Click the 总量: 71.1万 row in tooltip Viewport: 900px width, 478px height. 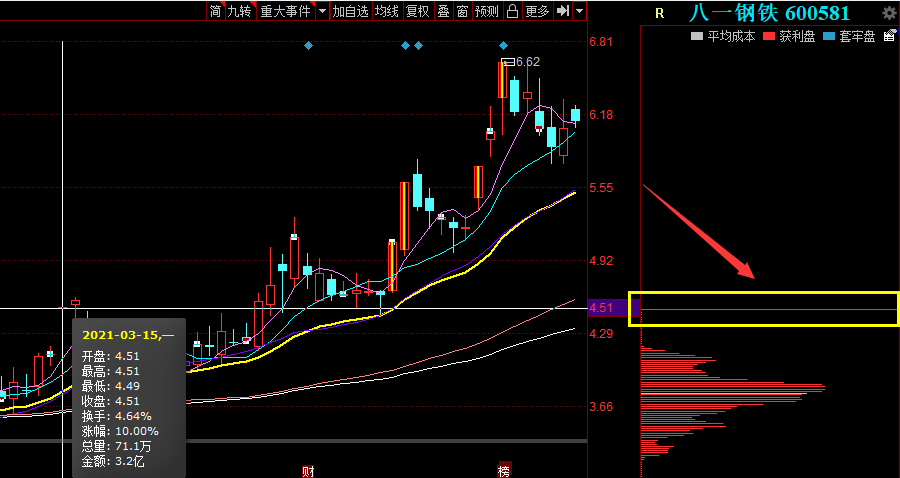point(117,446)
